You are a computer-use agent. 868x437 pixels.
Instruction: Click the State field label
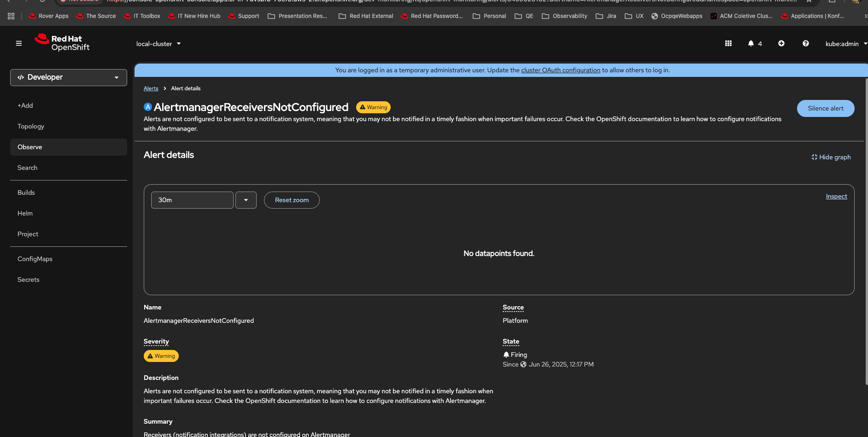click(x=511, y=341)
